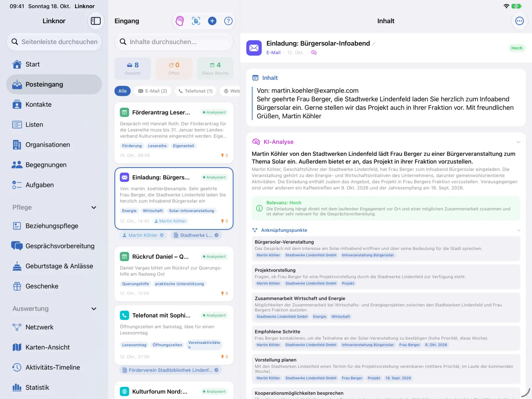Viewport: 532px width, 399px height.
Task: Open Listen in sidebar
Action: coord(54,125)
